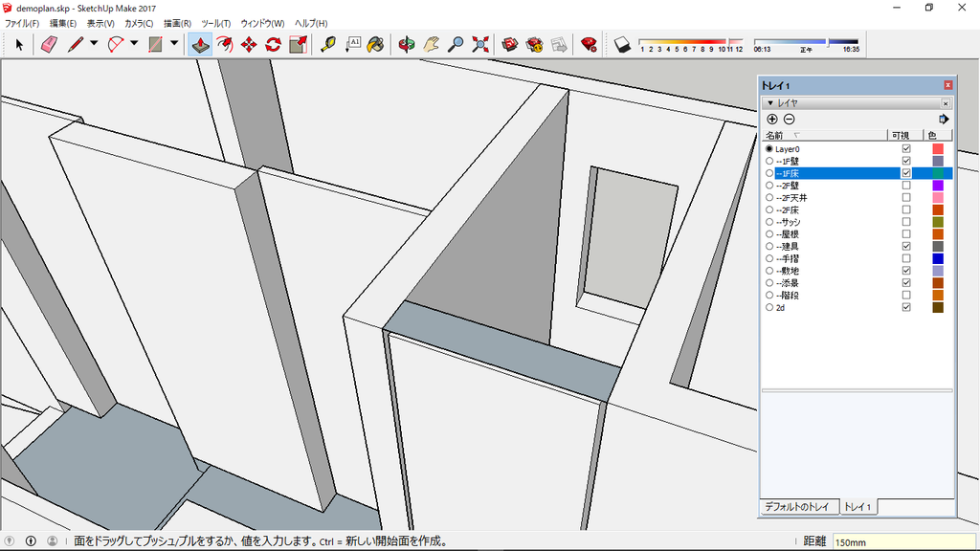Viewport: 980px width, 551px height.
Task: Open the 描画(R) menu
Action: (x=177, y=23)
